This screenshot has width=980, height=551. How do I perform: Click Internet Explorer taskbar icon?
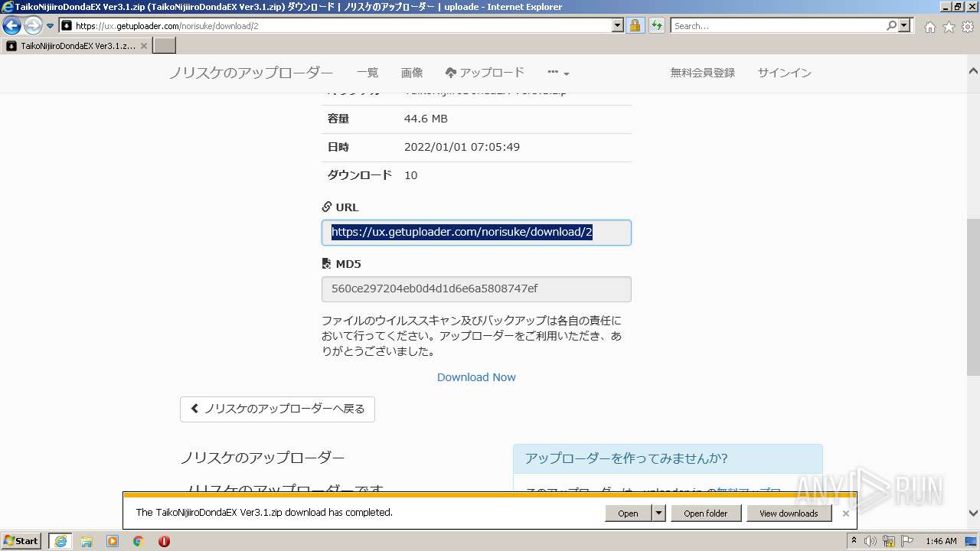pos(60,541)
